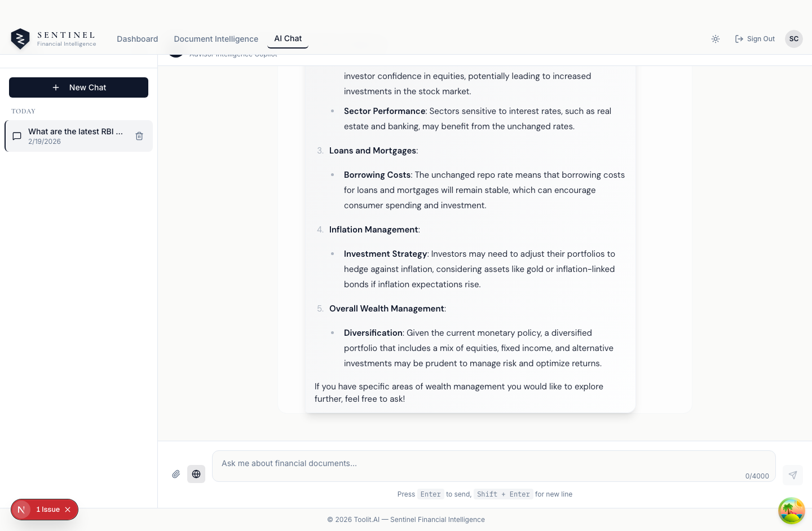The image size is (812, 531).
Task: Attach a file using the paperclip icon
Action: pyautogui.click(x=176, y=474)
